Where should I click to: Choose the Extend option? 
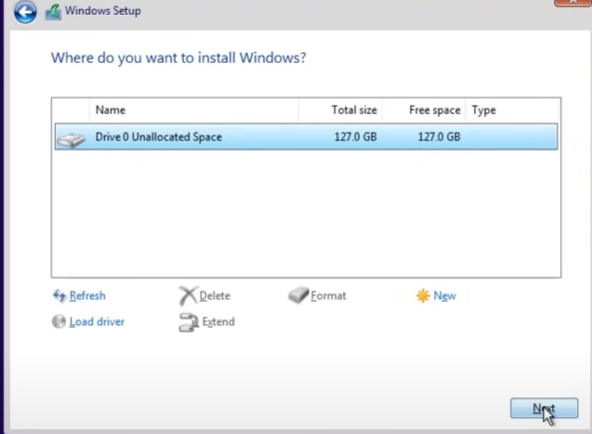click(218, 322)
